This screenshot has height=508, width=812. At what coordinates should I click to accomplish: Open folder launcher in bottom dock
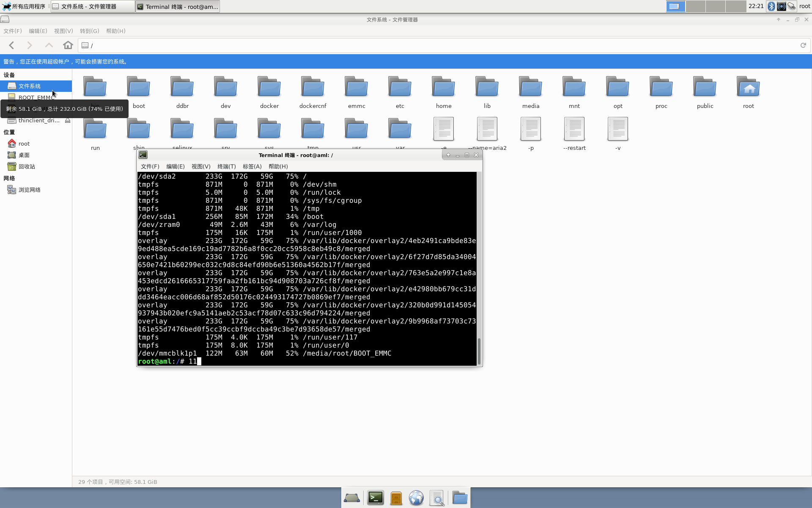pyautogui.click(x=460, y=498)
